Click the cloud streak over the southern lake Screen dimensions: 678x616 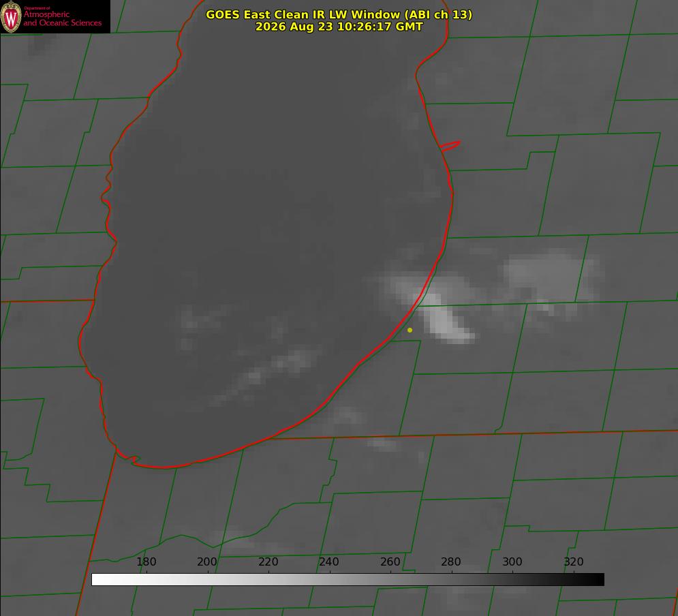pos(268,374)
